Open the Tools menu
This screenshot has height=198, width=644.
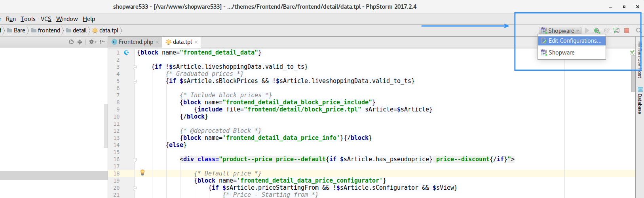click(x=28, y=19)
